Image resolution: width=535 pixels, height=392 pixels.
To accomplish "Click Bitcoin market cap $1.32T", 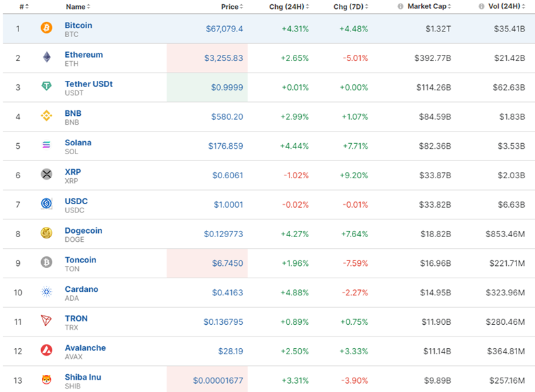I will click(438, 29).
